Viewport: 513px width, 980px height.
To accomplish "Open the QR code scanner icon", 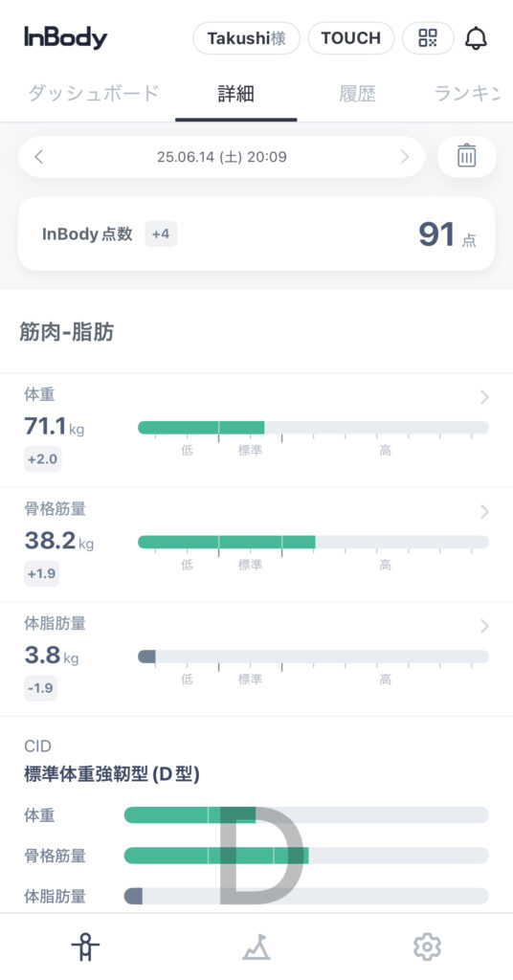I will tap(428, 38).
